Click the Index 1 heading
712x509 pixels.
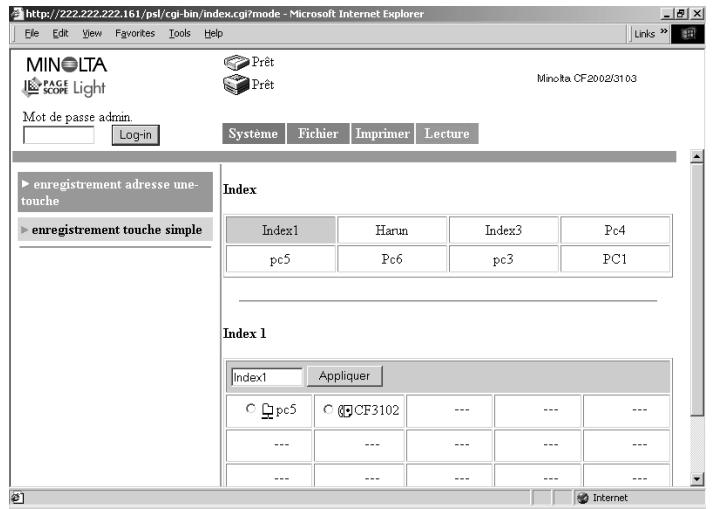click(244, 333)
